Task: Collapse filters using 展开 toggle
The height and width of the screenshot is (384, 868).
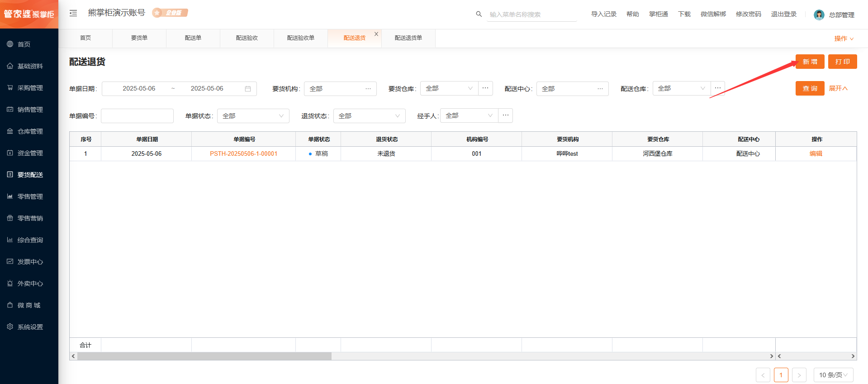Action: click(x=838, y=88)
